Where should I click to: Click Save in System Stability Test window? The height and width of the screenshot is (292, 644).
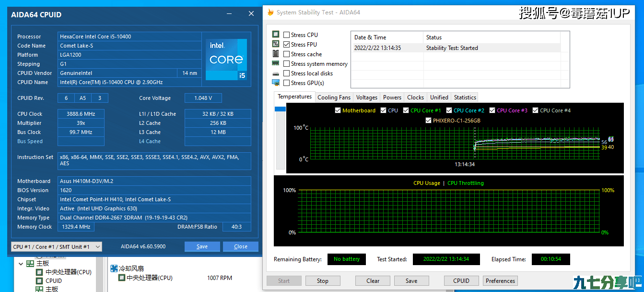pos(411,281)
